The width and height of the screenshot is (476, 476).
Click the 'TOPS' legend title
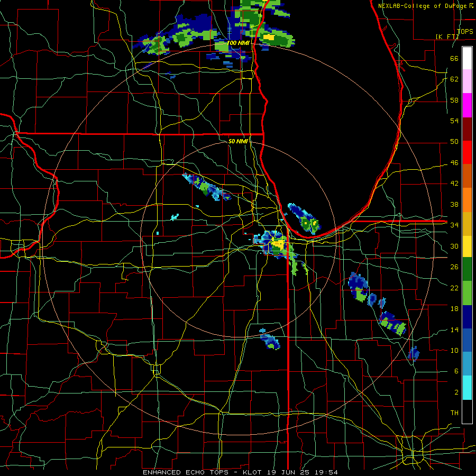pos(465,31)
